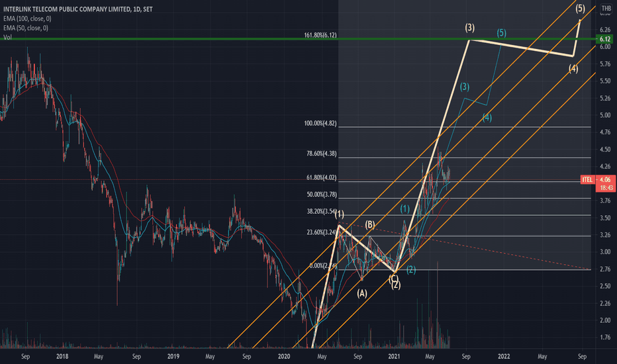
Task: Click the teal wave (5) label
Action: tap(501, 32)
